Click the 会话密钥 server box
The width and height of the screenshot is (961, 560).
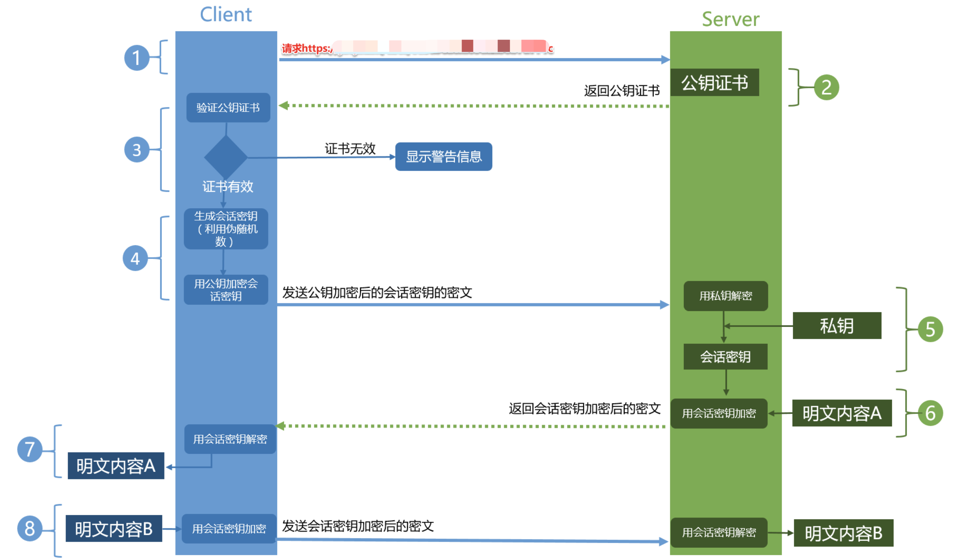pyautogui.click(x=725, y=357)
